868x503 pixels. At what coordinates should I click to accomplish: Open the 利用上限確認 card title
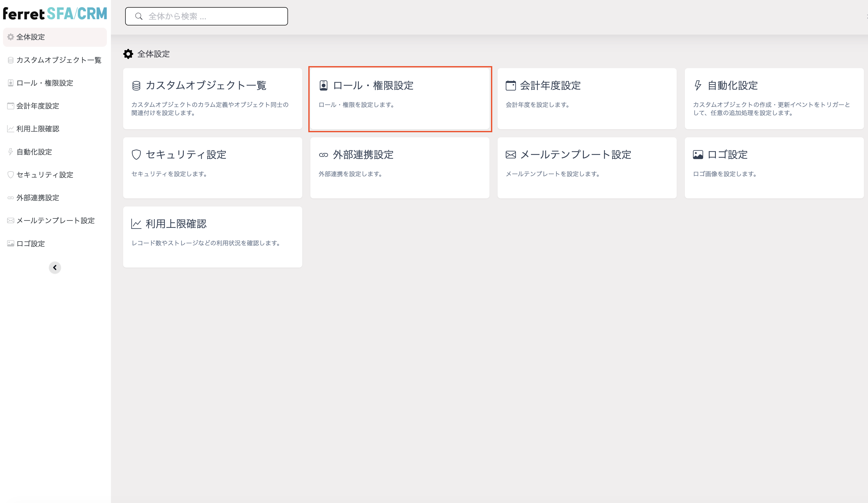(x=176, y=224)
